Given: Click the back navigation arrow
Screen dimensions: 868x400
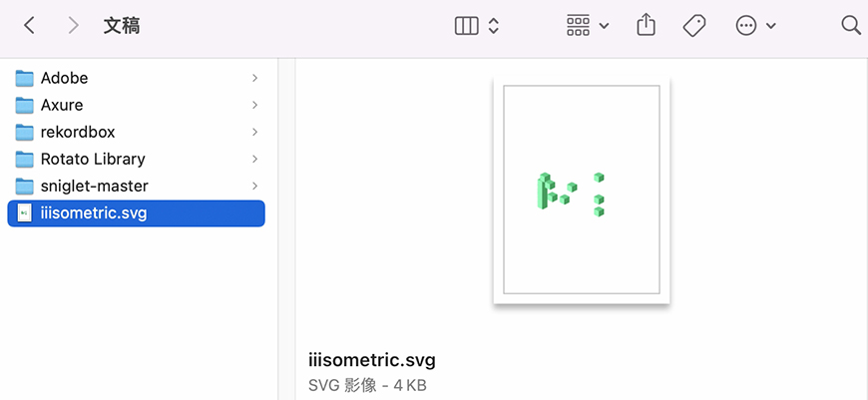Looking at the screenshot, I should point(29,26).
